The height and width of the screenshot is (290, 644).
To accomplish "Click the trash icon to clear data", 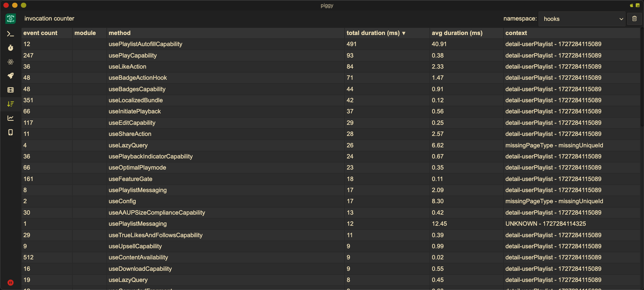I will tap(634, 19).
